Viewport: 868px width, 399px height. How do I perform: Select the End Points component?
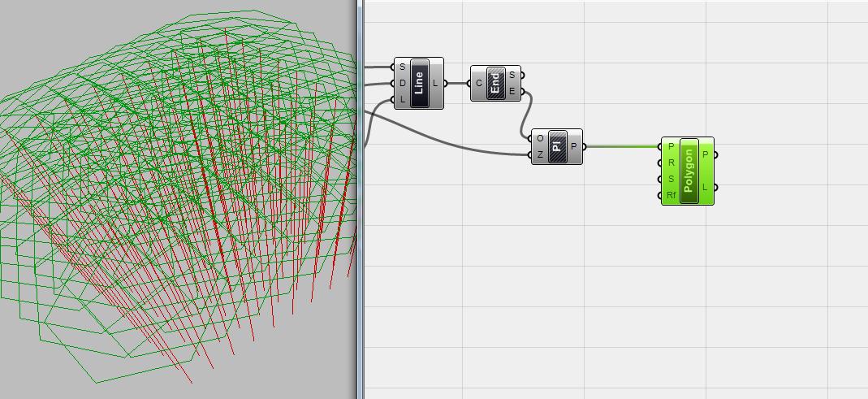point(496,83)
